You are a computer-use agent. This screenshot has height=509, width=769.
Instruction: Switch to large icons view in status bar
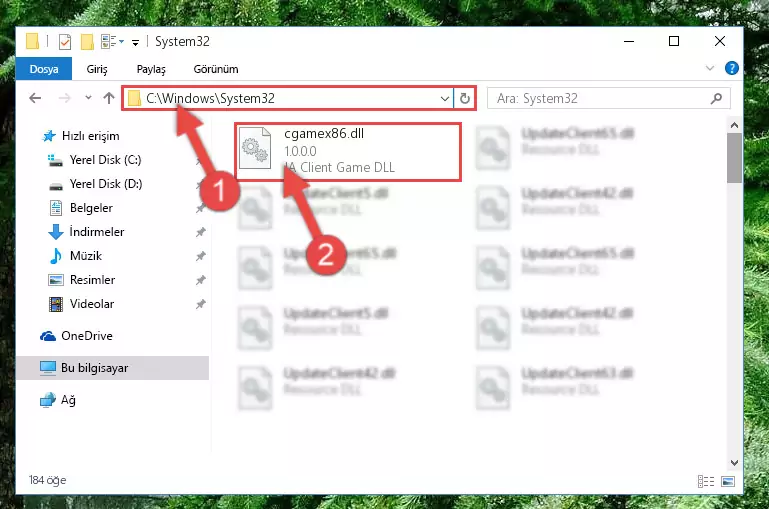pyautogui.click(x=728, y=482)
